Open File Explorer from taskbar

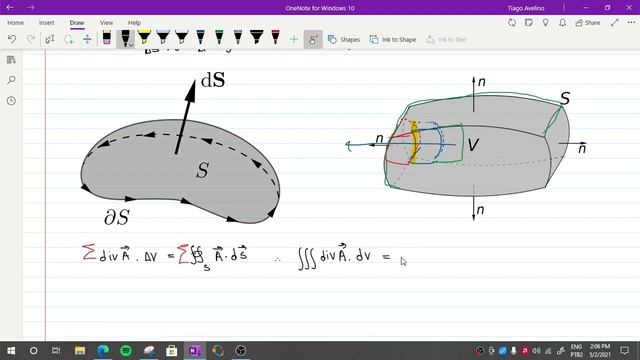80,351
